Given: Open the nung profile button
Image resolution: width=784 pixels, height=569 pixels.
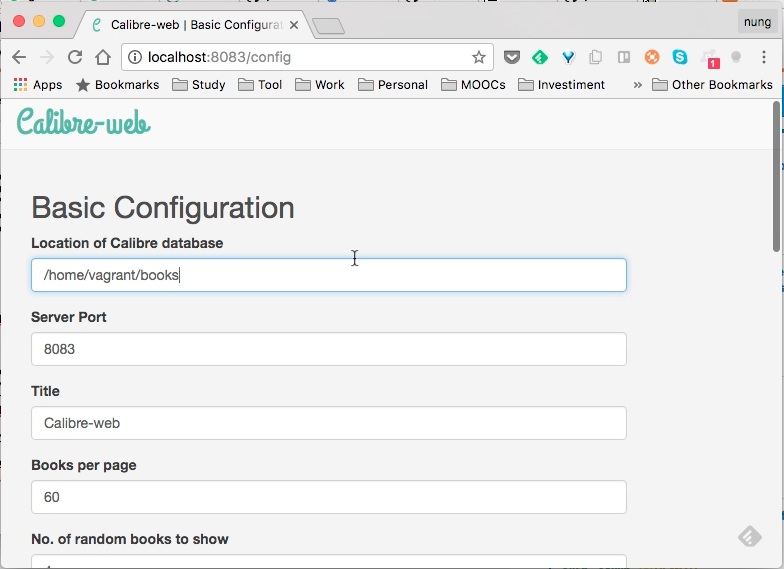Looking at the screenshot, I should pyautogui.click(x=757, y=22).
